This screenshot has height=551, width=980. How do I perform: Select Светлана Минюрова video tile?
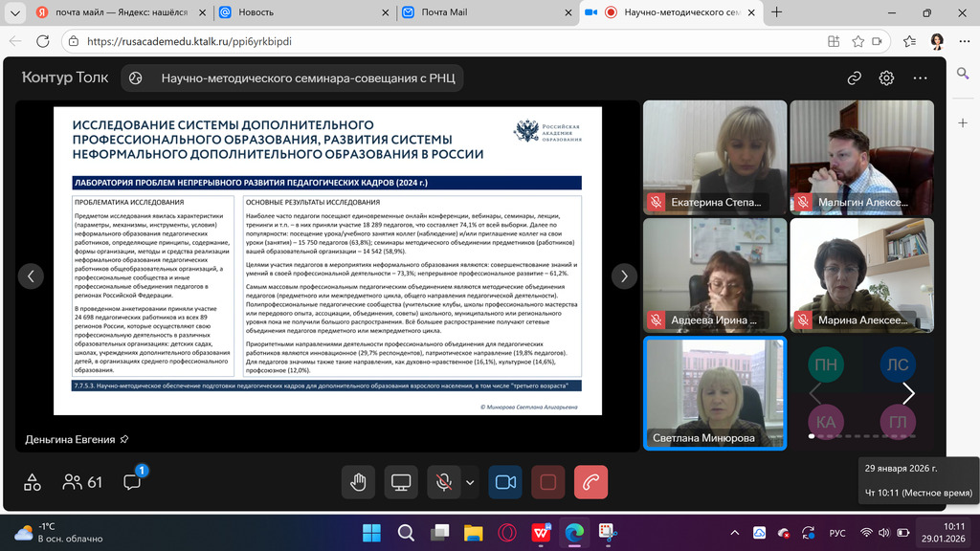click(714, 392)
